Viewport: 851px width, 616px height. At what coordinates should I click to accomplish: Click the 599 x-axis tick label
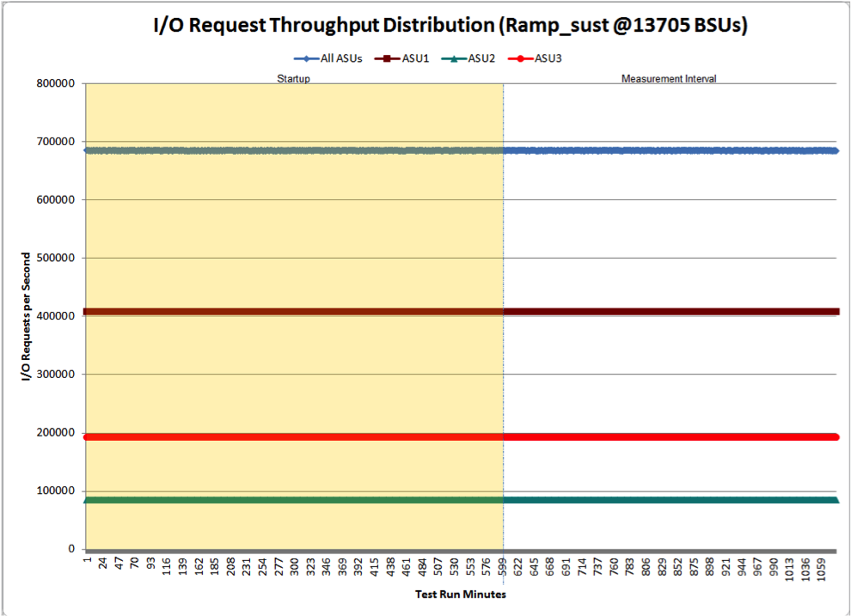tap(503, 567)
